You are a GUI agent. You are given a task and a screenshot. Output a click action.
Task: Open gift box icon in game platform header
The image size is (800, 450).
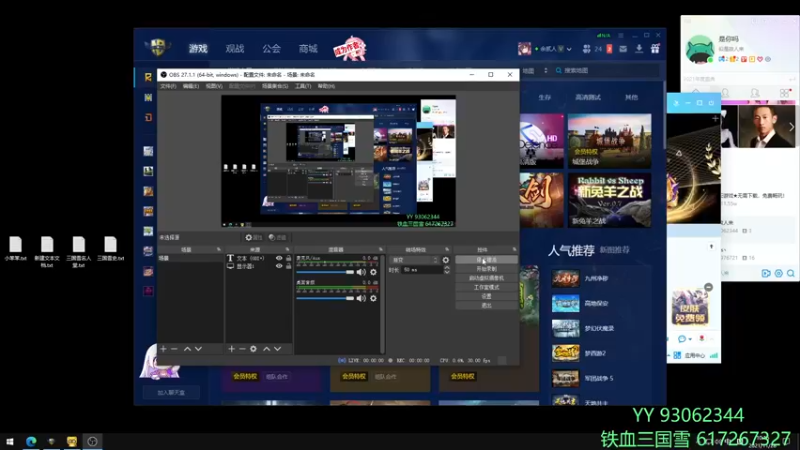point(655,49)
